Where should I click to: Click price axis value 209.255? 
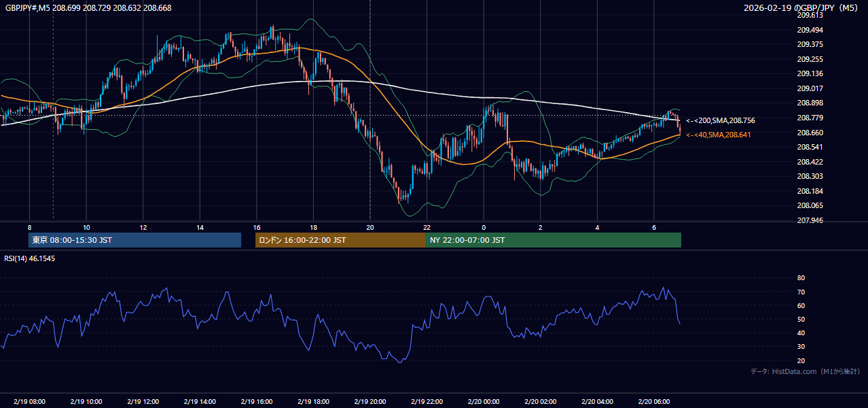810,59
